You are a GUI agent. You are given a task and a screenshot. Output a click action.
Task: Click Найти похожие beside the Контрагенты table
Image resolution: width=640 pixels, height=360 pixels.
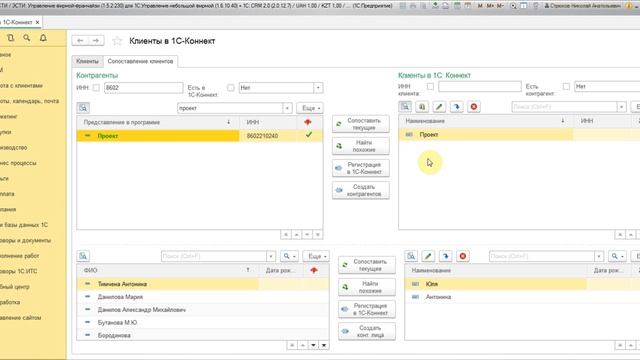[361, 146]
